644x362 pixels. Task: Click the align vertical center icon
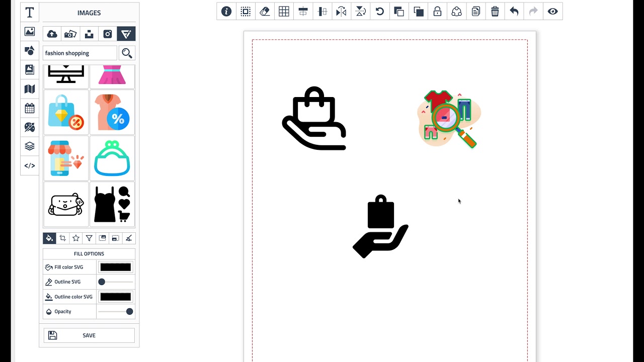pyautogui.click(x=323, y=11)
